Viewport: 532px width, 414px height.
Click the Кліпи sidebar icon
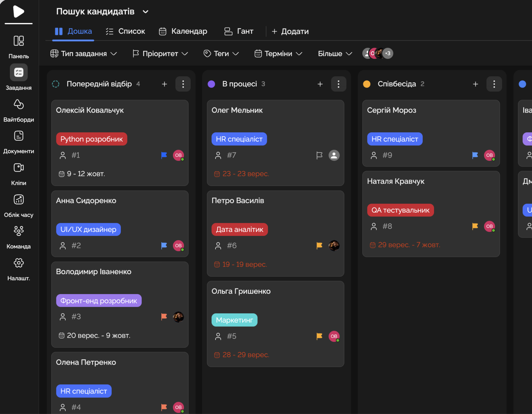pyautogui.click(x=18, y=168)
